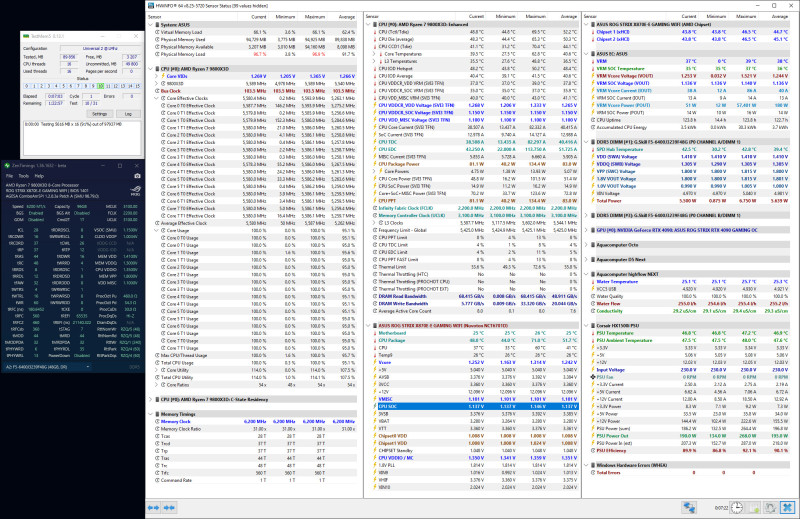The image size is (800, 519).
Task: Click lightning icon beside CPU VDDIO / MC
Action: (374, 458)
